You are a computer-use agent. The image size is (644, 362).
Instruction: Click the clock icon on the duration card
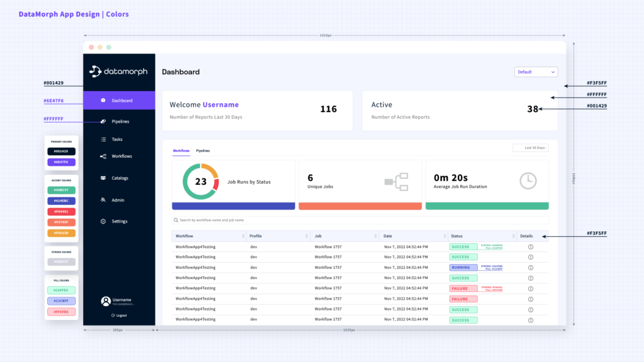point(528,180)
